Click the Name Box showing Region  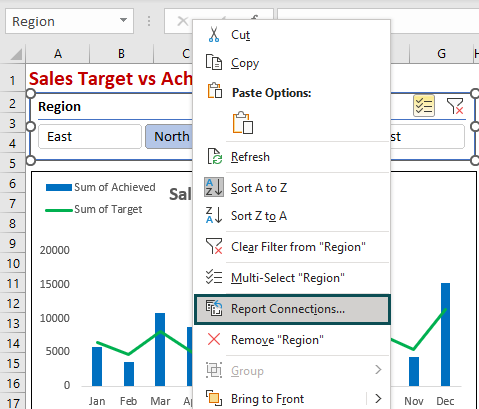[x=69, y=21]
